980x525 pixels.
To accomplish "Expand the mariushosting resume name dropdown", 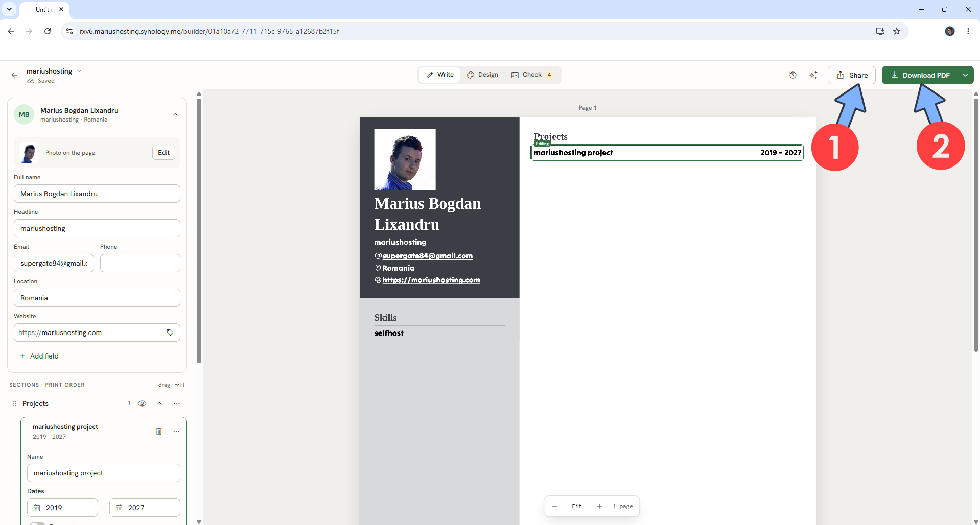I will click(x=79, y=71).
